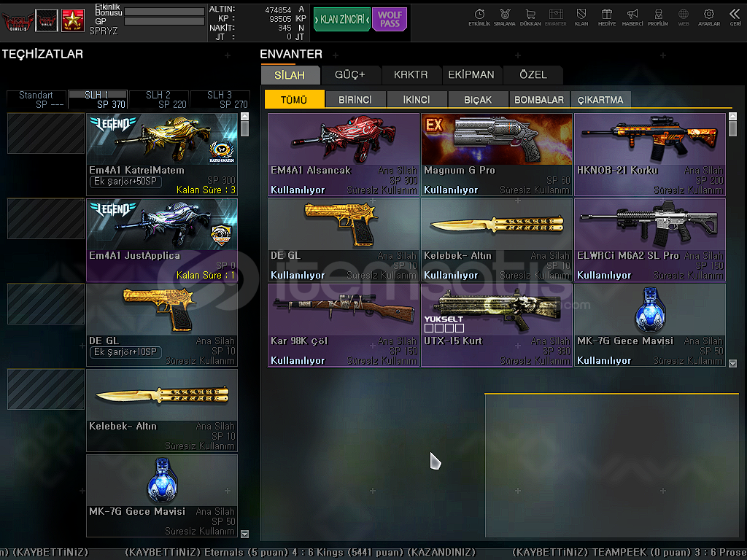Select equipped Em4A1 KatreiMatem weapon
Image resolution: width=747 pixels, height=560 pixels.
[x=162, y=155]
